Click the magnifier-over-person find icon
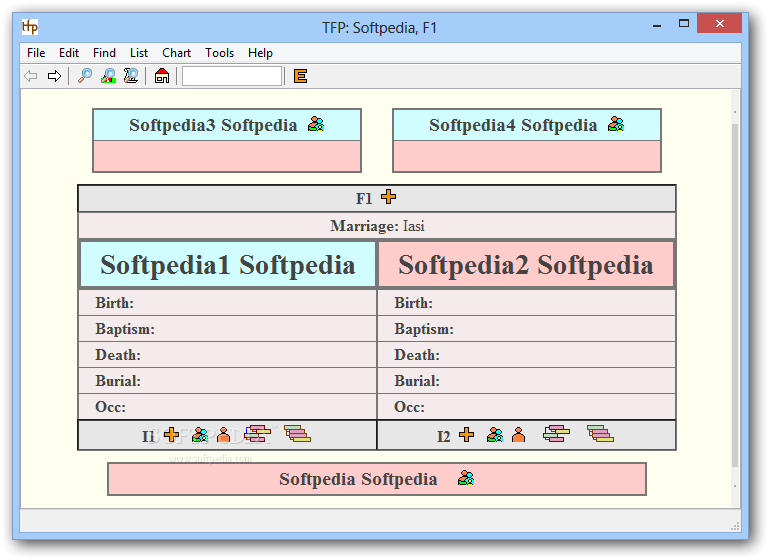The width and height of the screenshot is (769, 560). (x=108, y=76)
